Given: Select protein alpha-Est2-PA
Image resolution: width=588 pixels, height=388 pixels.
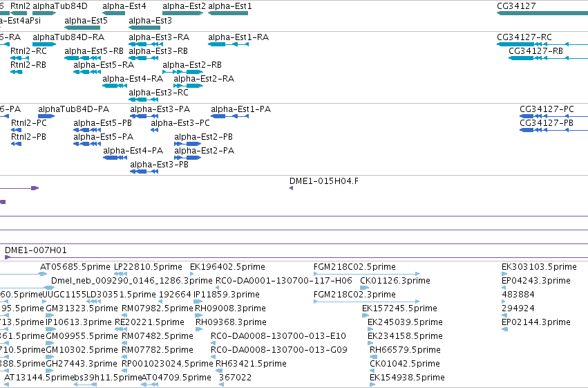Looking at the screenshot, I should (205, 151).
